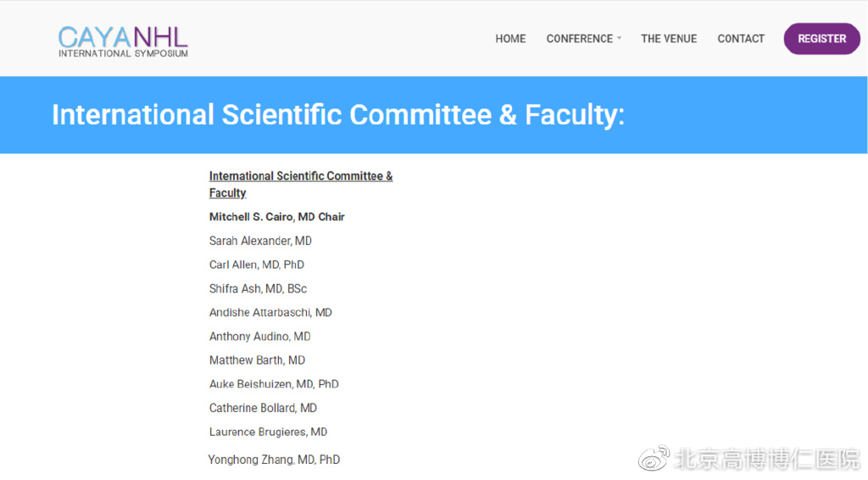Go to THE VENUE page
The width and height of the screenshot is (868, 480).
pyautogui.click(x=669, y=39)
